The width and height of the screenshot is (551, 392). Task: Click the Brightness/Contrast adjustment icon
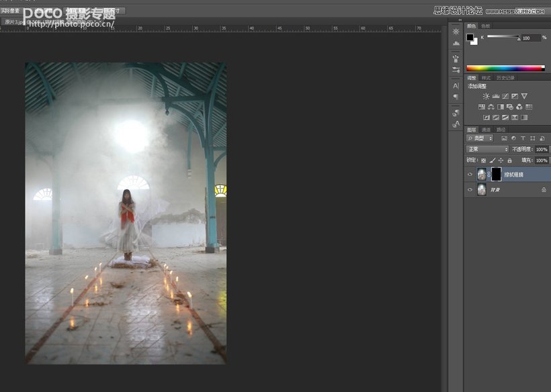point(486,96)
